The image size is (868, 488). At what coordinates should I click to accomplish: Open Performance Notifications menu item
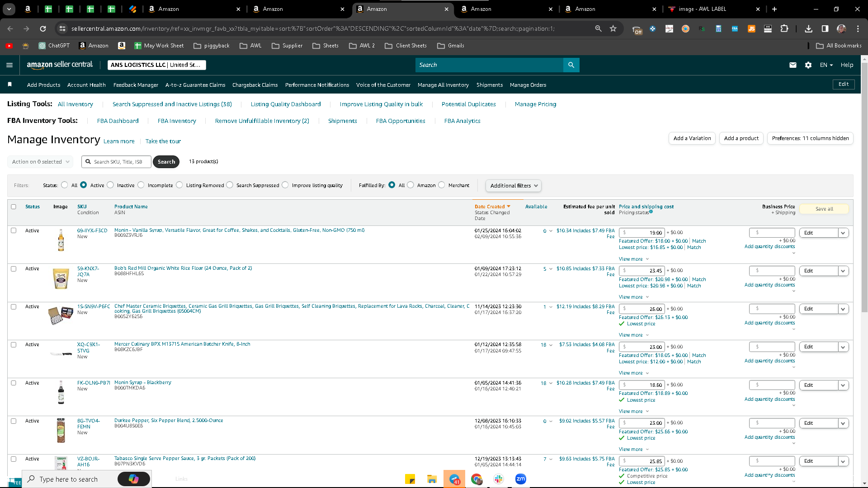click(317, 85)
